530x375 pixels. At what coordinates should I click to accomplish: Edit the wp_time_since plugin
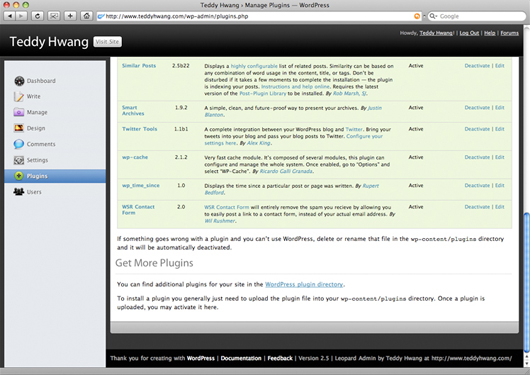[x=500, y=186]
